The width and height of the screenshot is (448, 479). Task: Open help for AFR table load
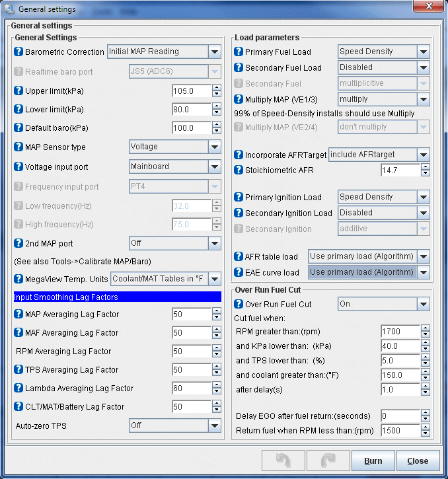tap(239, 256)
